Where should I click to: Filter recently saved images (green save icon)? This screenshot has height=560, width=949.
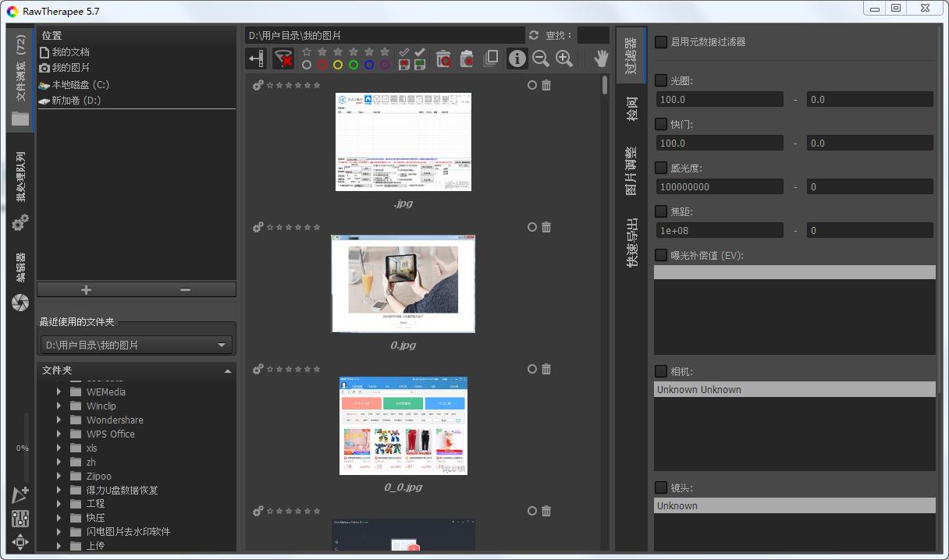coord(420,65)
